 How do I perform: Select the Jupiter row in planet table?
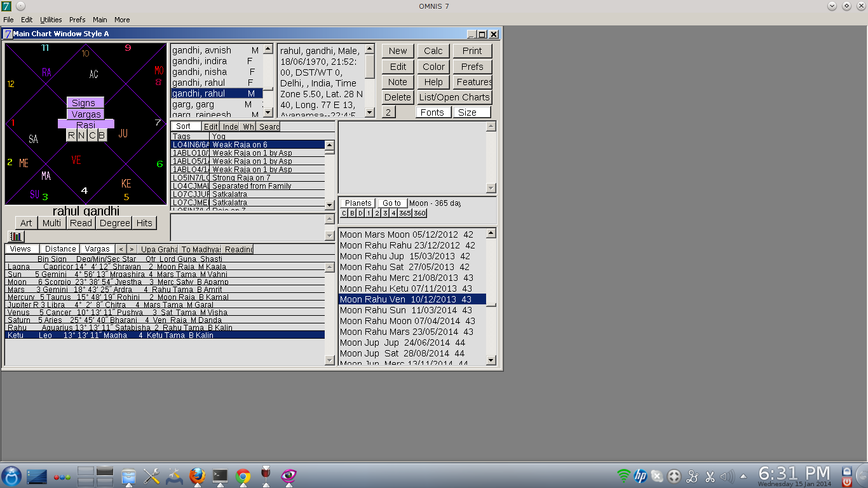[165, 305]
